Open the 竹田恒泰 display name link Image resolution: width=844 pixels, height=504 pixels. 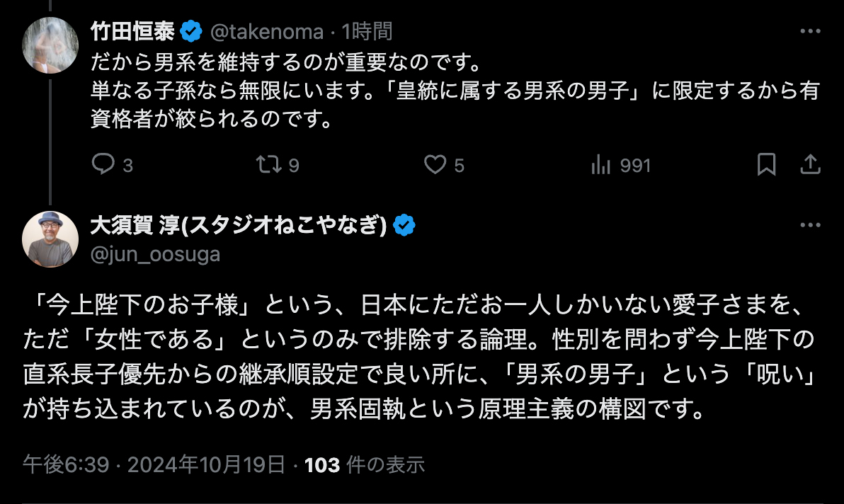tap(133, 32)
